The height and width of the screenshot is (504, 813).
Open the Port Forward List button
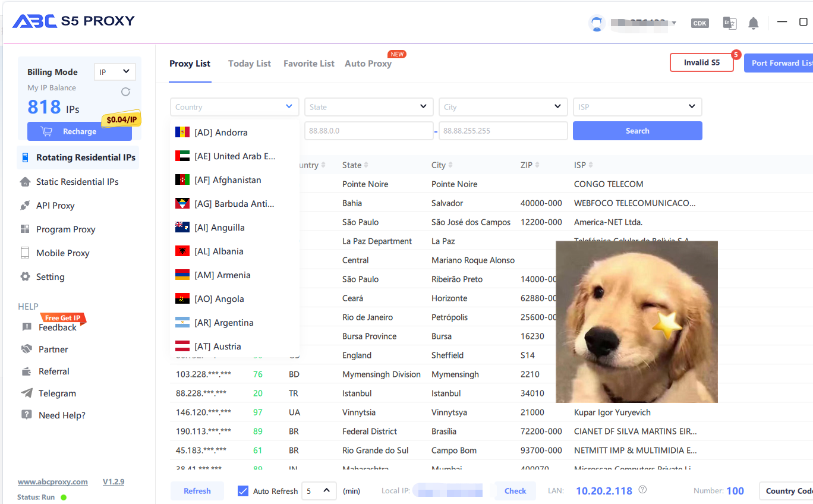tap(779, 63)
